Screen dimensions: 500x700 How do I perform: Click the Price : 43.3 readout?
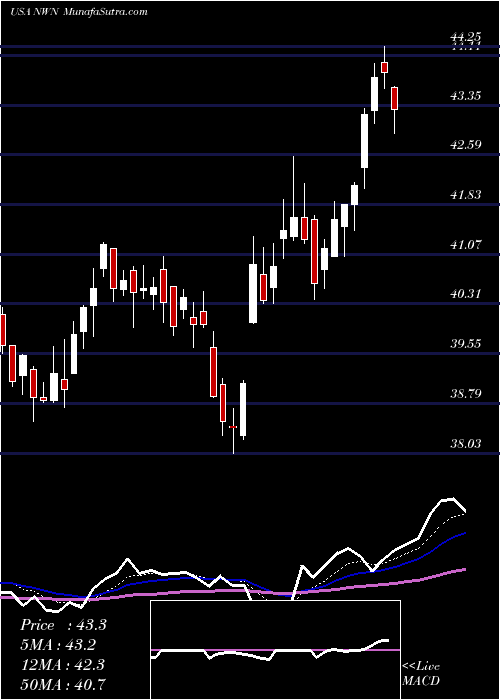pyautogui.click(x=63, y=625)
